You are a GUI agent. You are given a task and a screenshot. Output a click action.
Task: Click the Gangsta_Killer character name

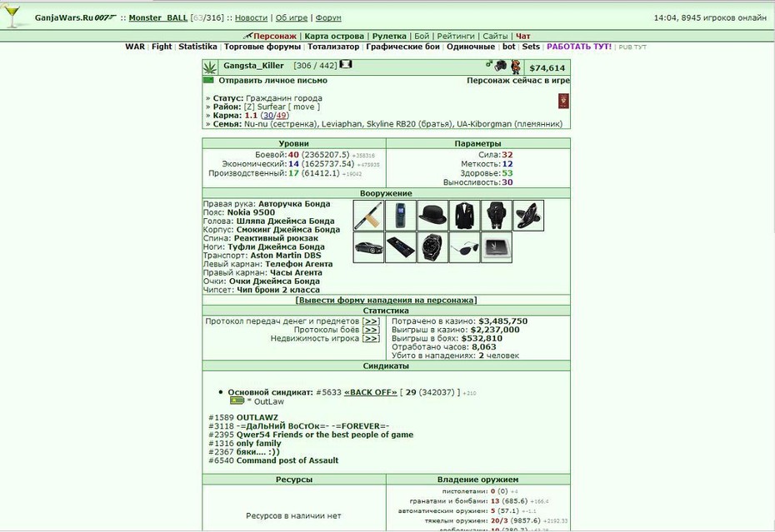[253, 65]
